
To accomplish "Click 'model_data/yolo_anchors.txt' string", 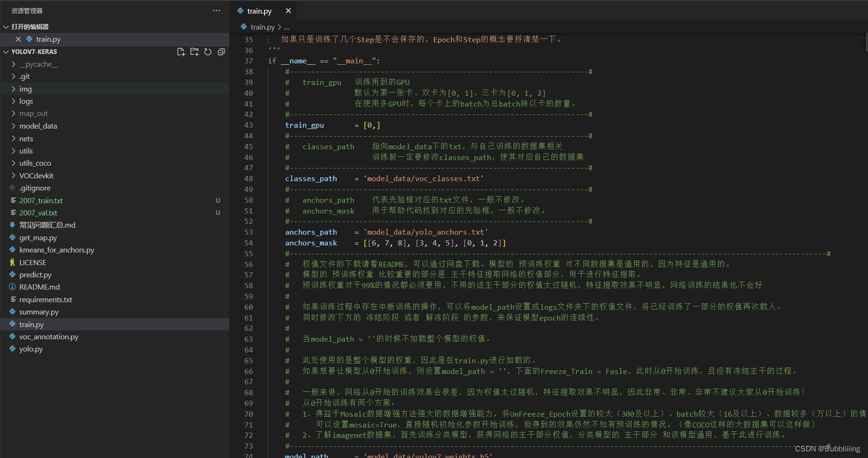I will tap(426, 232).
